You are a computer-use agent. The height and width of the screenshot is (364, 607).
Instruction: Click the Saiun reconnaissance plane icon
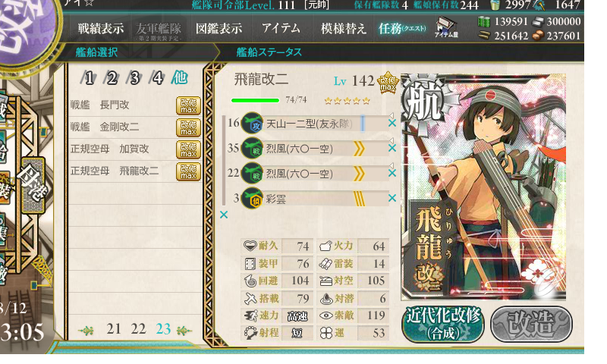[x=252, y=199]
